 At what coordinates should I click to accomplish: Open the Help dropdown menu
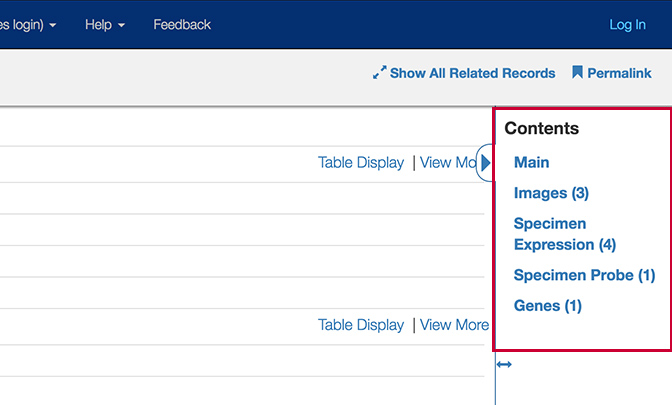point(105,25)
